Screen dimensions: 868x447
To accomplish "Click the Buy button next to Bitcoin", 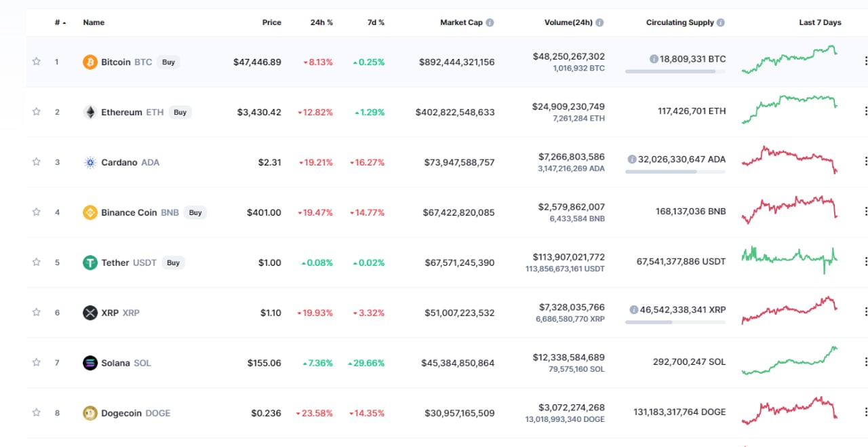I will coord(168,62).
